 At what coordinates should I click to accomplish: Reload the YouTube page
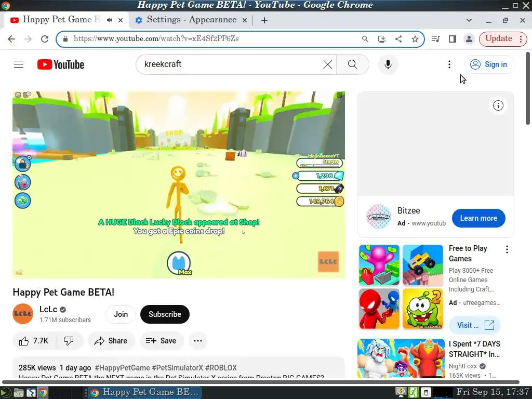[45, 38]
